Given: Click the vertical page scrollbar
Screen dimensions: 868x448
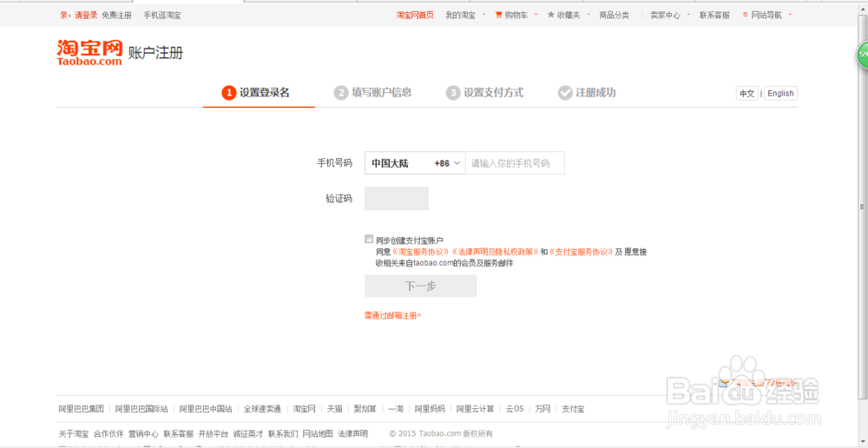Looking at the screenshot, I should tap(862, 206).
